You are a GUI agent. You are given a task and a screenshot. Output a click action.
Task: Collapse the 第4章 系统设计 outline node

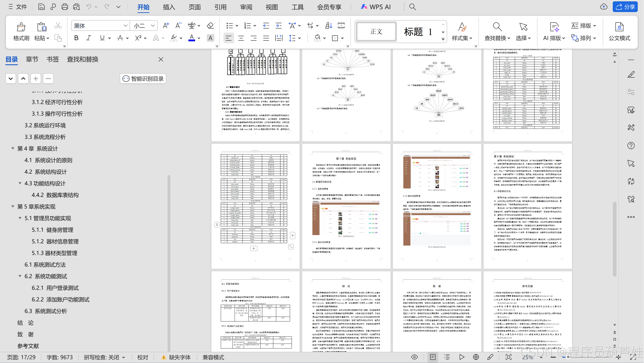click(x=13, y=148)
